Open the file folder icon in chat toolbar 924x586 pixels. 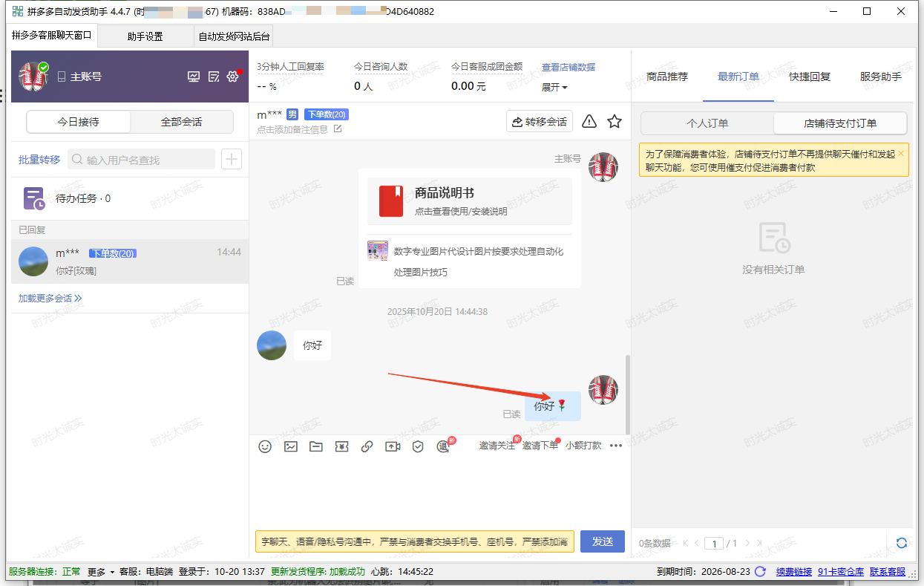pos(316,446)
